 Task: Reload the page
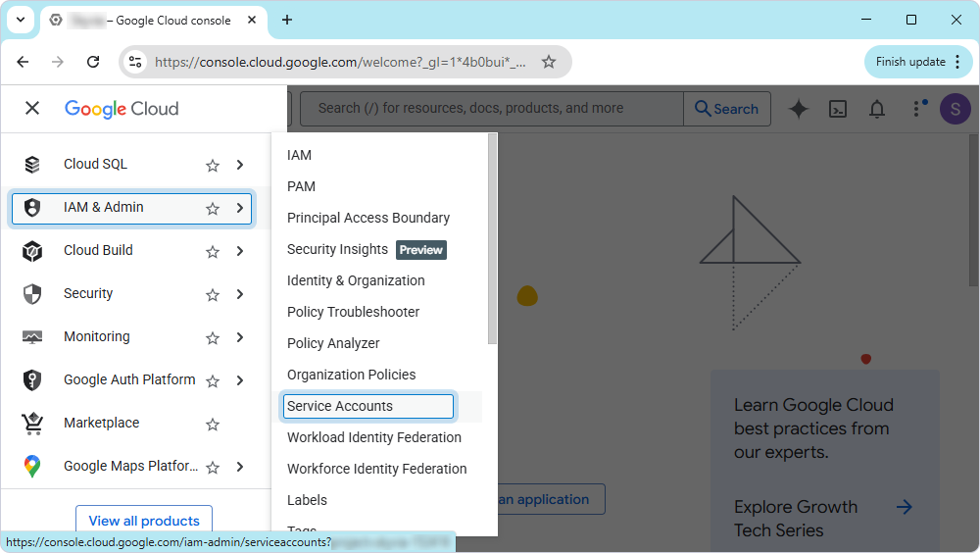point(93,62)
